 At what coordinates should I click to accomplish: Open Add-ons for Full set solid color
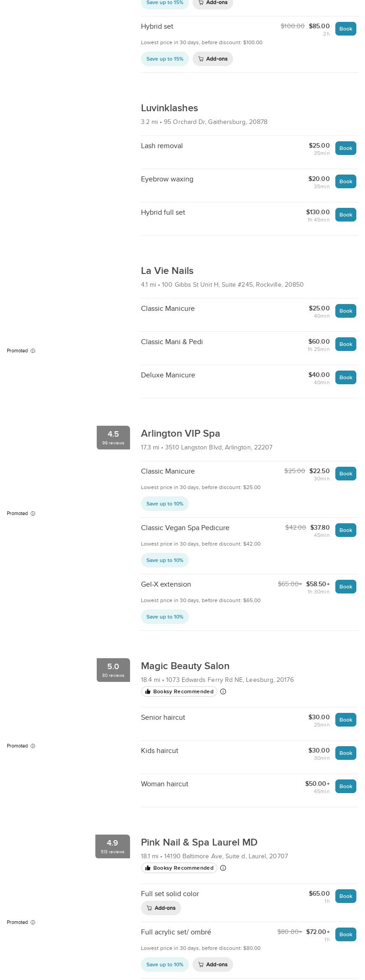[x=161, y=908]
